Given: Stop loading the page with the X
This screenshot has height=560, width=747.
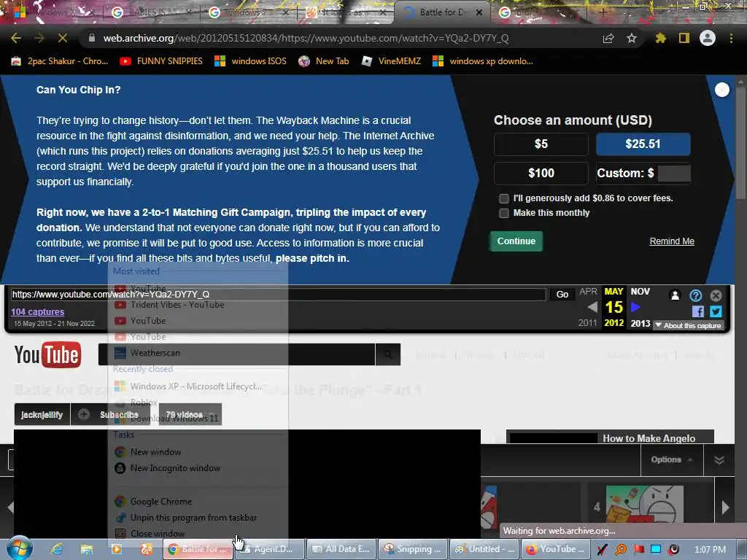Looking at the screenshot, I should [x=63, y=38].
